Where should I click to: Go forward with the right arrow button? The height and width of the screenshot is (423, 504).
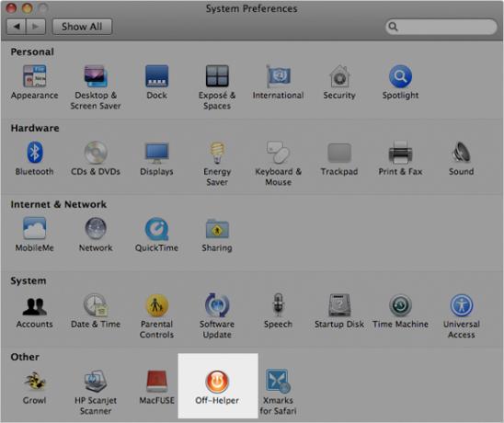click(36, 27)
